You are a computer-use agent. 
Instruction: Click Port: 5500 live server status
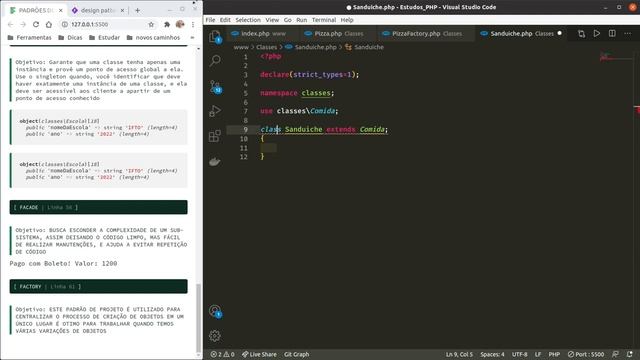(586, 354)
